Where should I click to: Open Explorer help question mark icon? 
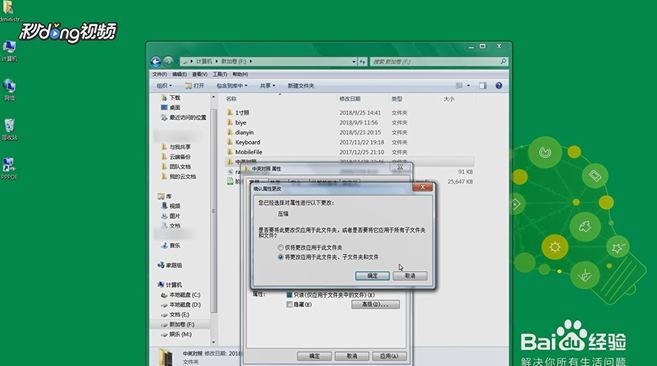(x=499, y=86)
